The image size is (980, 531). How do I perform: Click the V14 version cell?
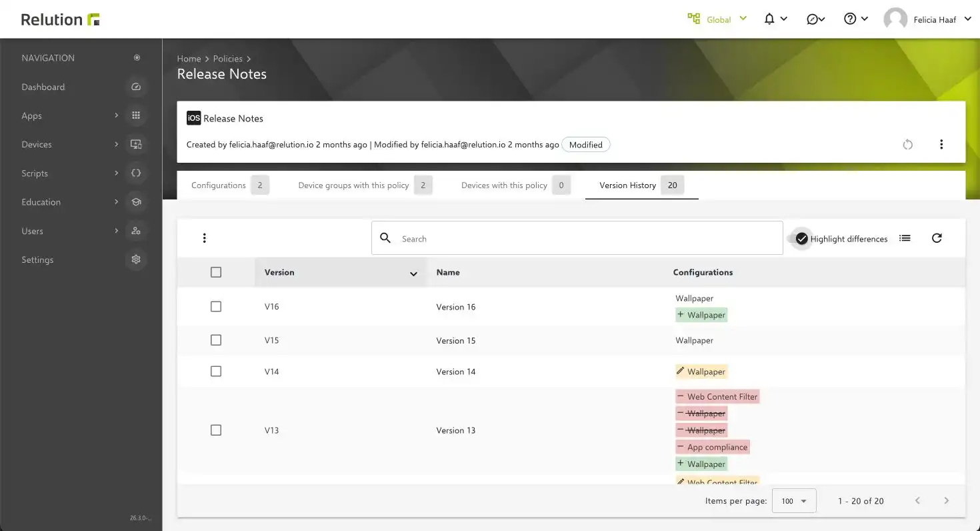(x=271, y=372)
